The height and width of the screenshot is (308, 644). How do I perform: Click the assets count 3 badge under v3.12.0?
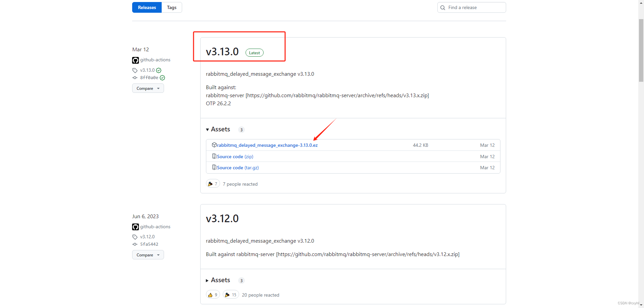(x=241, y=281)
